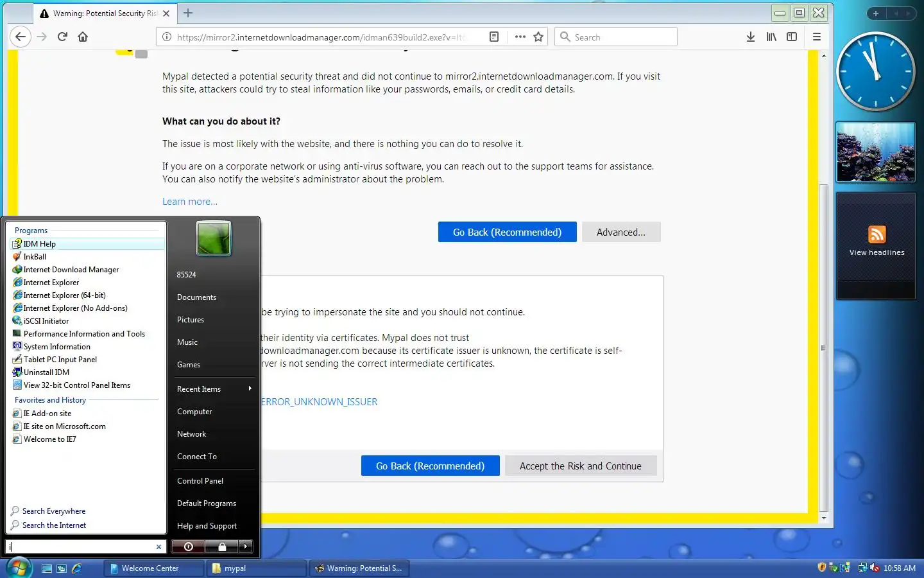
Task: Click Accept the Risk and Continue
Action: click(x=581, y=466)
